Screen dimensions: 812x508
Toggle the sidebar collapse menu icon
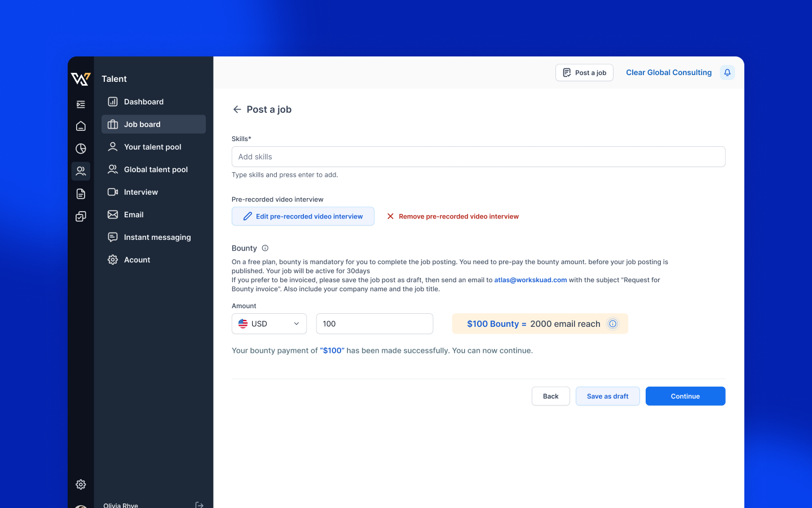pyautogui.click(x=81, y=104)
